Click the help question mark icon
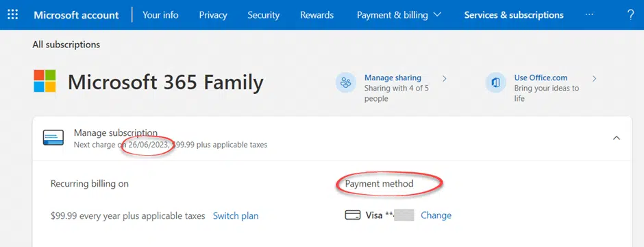The image size is (644, 247). (631, 15)
